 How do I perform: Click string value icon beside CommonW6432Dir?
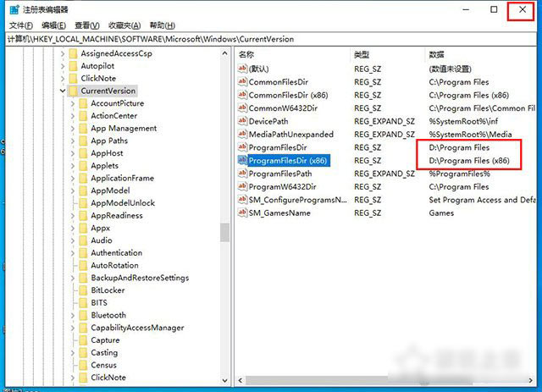coord(242,108)
